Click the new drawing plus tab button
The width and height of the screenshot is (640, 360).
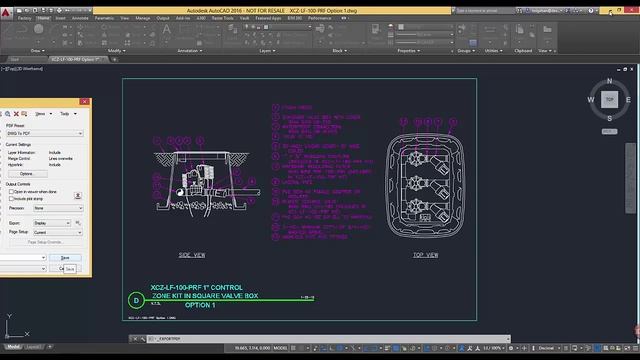115,60
